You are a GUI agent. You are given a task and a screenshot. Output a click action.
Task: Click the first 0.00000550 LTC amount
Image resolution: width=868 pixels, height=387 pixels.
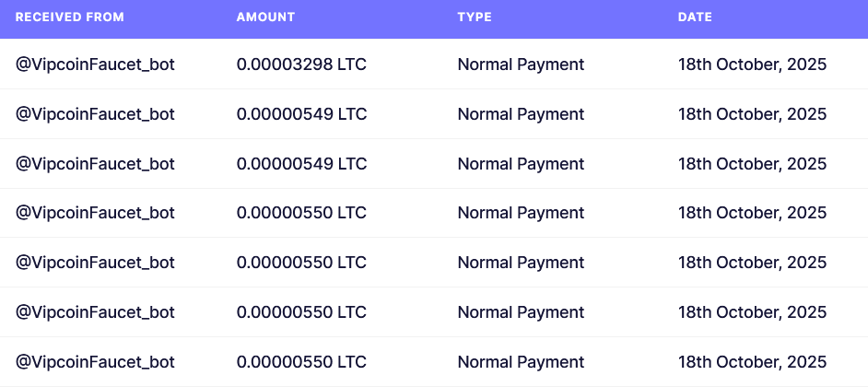point(301,213)
